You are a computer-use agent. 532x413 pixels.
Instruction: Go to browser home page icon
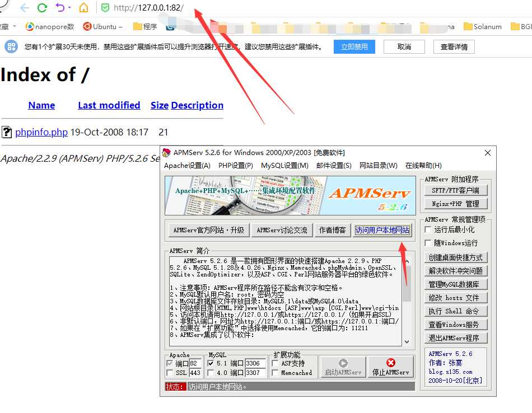[83, 7]
